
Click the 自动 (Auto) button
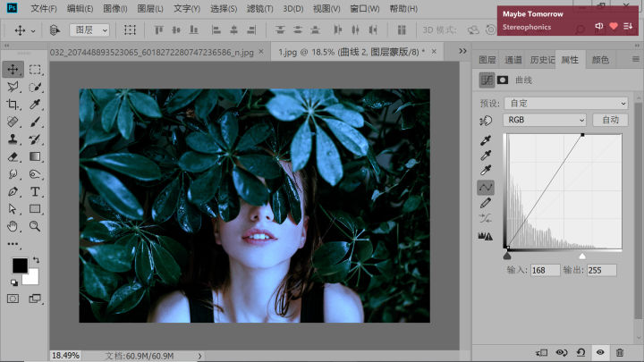click(x=610, y=120)
